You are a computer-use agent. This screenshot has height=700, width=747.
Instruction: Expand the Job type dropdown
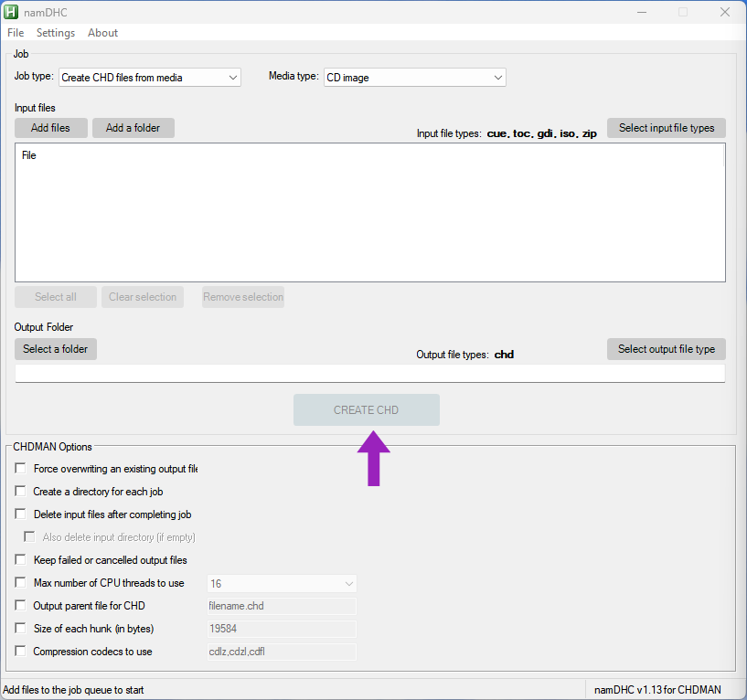[150, 77]
